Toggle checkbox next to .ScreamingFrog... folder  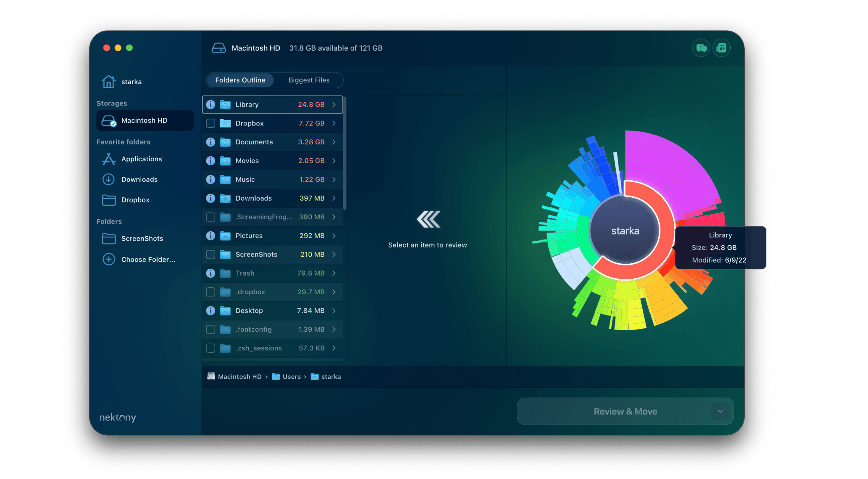click(x=211, y=216)
